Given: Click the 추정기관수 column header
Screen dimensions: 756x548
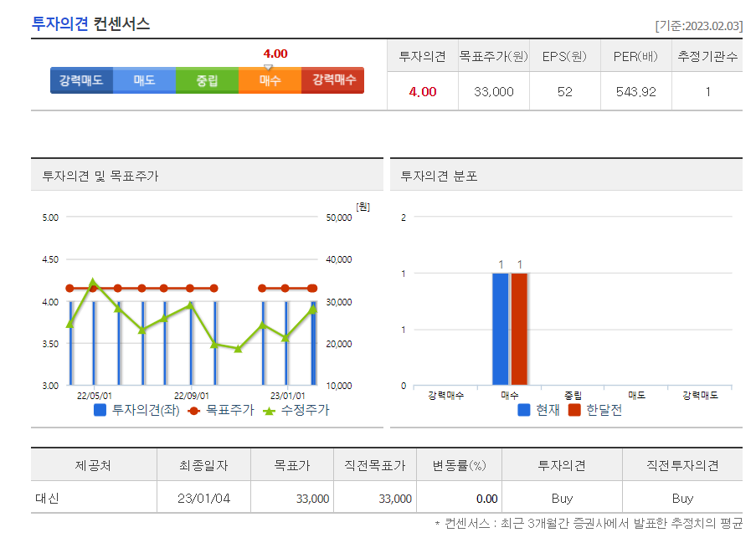Looking at the screenshot, I should tap(707, 56).
